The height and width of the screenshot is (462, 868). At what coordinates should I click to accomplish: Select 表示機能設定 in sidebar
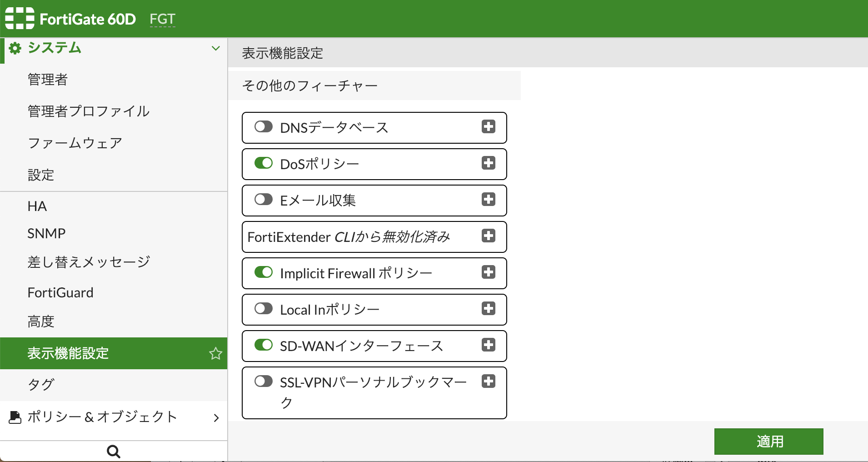click(x=114, y=353)
